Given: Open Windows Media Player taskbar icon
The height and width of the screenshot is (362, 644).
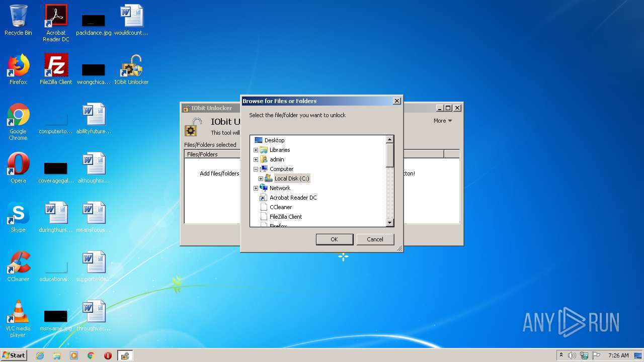Looking at the screenshot, I should point(74,355).
